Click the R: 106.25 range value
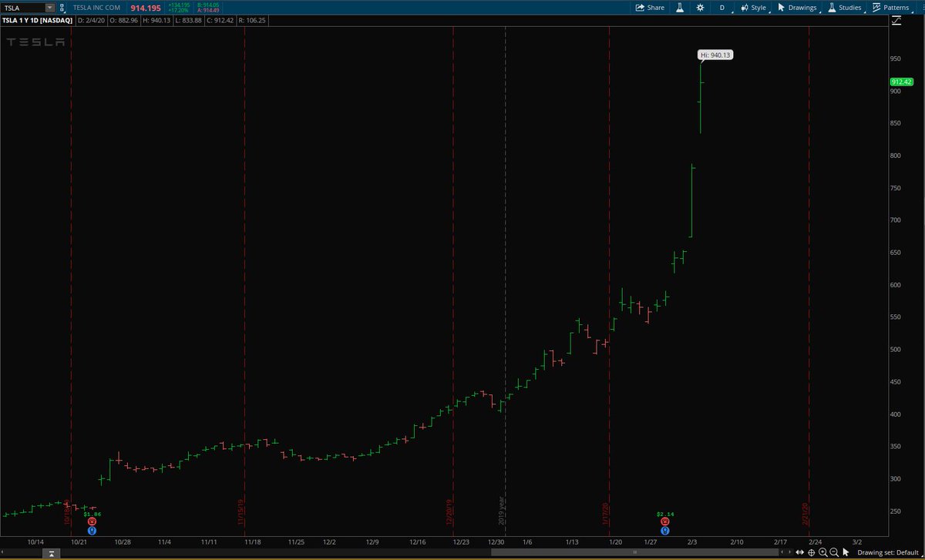Screen dimensions: 925x560 [254, 21]
